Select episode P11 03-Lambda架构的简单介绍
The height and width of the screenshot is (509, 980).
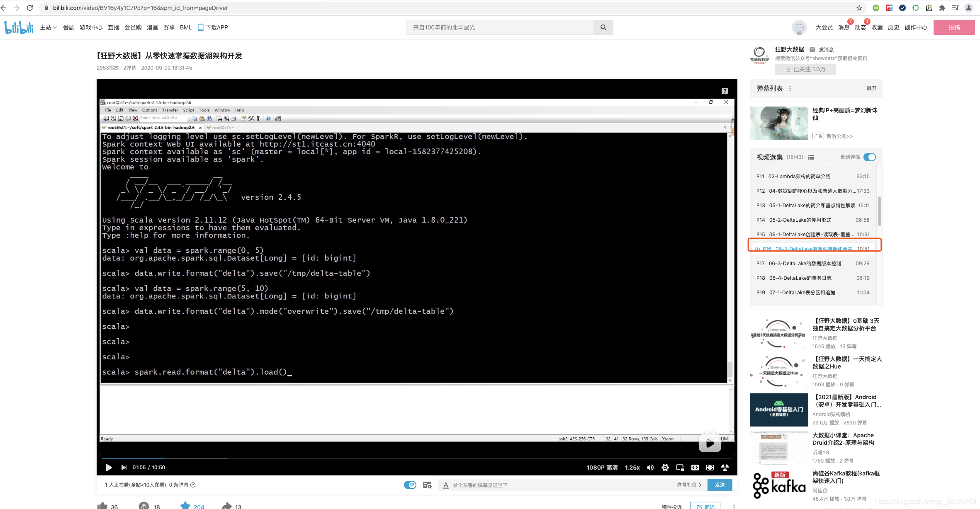pyautogui.click(x=813, y=177)
